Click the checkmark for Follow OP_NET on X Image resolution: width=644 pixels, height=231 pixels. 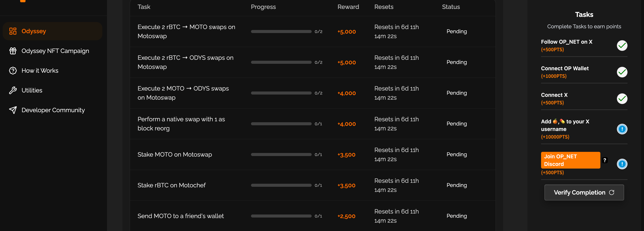[622, 46]
